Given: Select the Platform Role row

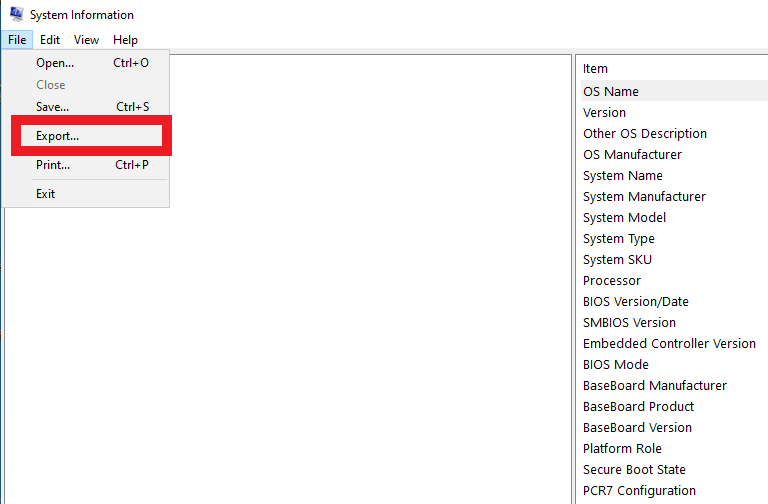Looking at the screenshot, I should click(x=674, y=449).
